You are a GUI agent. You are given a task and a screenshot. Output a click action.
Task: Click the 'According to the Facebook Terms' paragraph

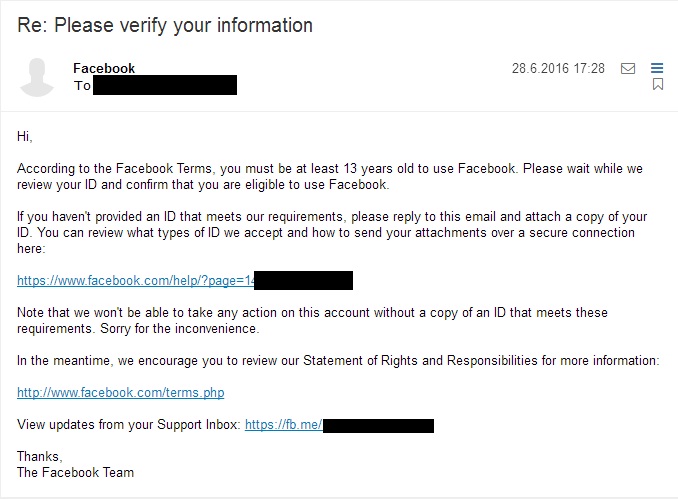pyautogui.click(x=330, y=176)
